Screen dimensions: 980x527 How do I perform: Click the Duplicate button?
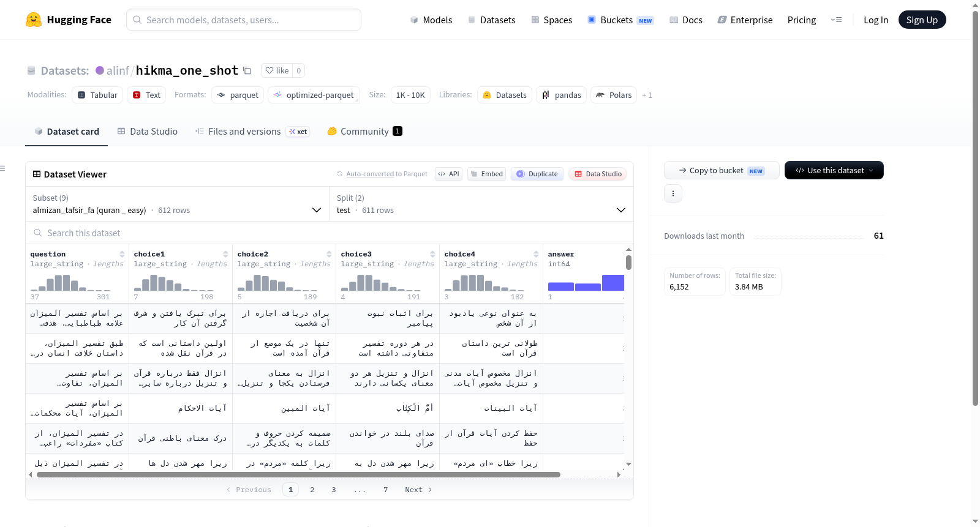(537, 174)
